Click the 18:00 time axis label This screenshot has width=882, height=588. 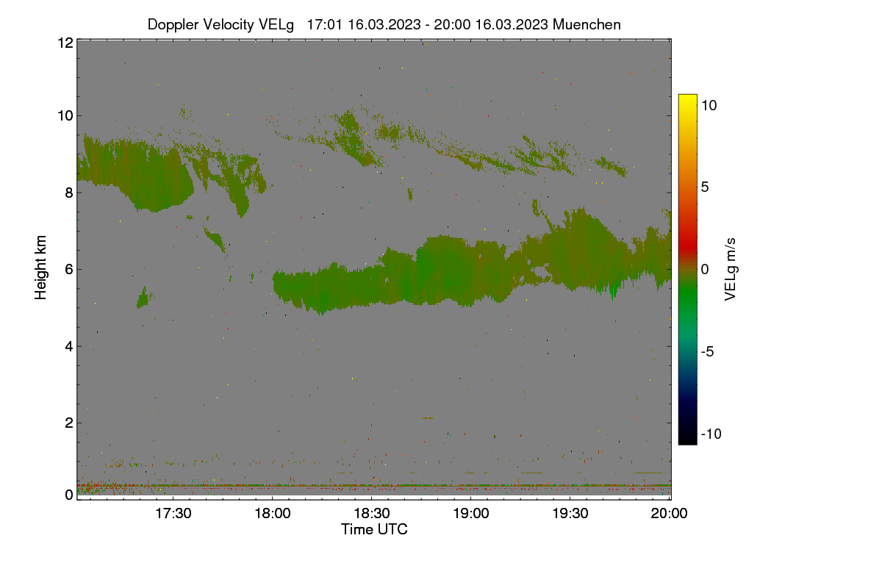point(272,514)
